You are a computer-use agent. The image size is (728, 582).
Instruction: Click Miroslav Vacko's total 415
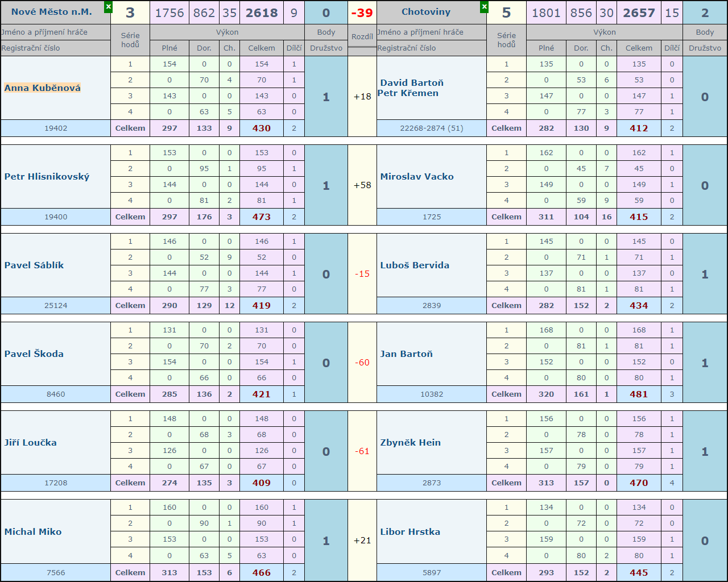(x=639, y=217)
